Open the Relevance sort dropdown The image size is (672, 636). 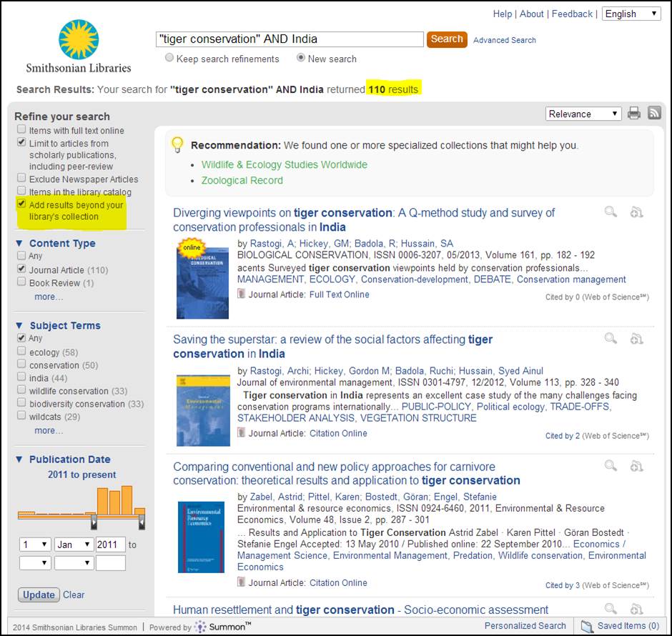point(583,114)
